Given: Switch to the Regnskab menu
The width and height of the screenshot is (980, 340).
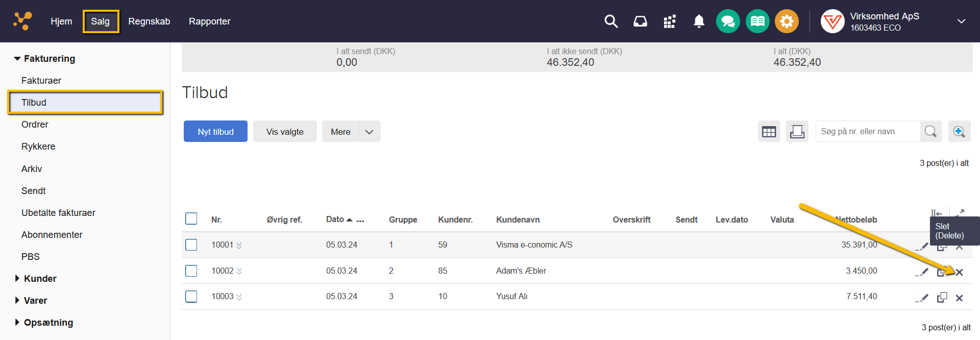Looking at the screenshot, I should 149,21.
